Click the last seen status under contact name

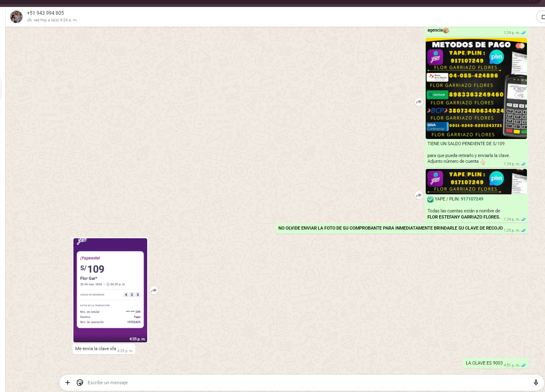[x=52, y=20]
